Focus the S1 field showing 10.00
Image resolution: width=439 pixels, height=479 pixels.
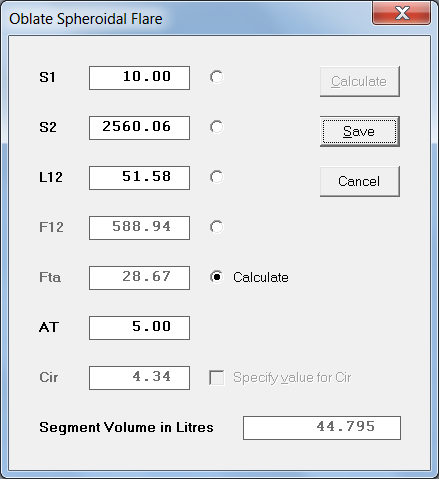pyautogui.click(x=139, y=78)
